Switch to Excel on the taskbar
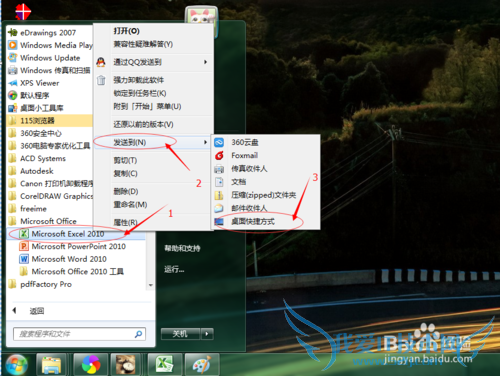The image size is (500, 376). point(165,365)
